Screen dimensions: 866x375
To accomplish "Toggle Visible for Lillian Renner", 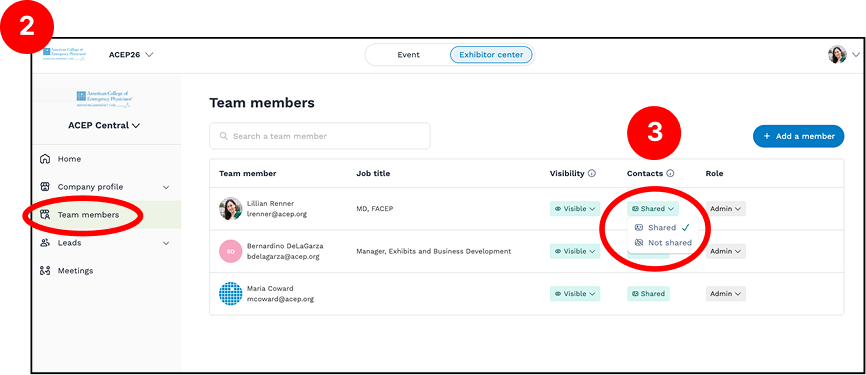I will click(575, 209).
